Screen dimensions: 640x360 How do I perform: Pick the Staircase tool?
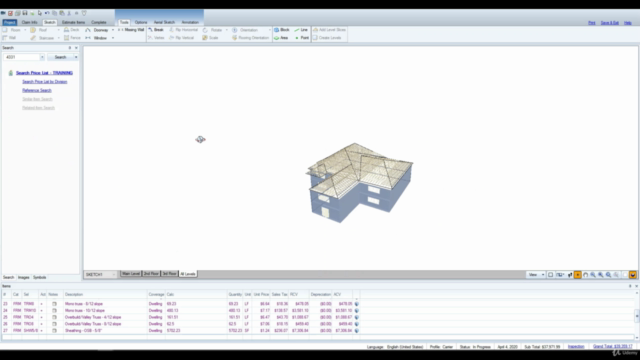point(42,38)
